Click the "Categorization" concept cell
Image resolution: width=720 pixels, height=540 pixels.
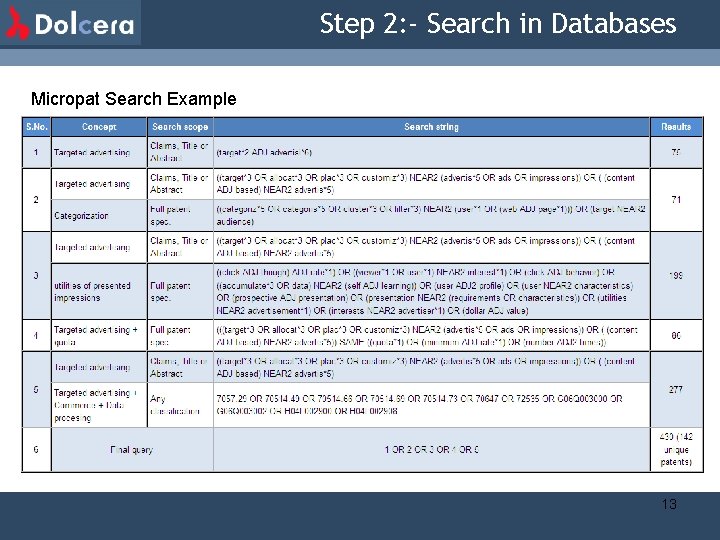(x=99, y=216)
